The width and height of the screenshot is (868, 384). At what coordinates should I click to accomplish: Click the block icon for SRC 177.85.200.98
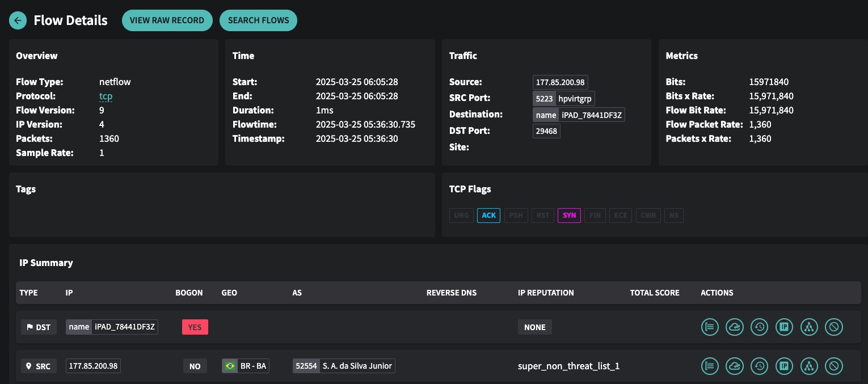(834, 366)
